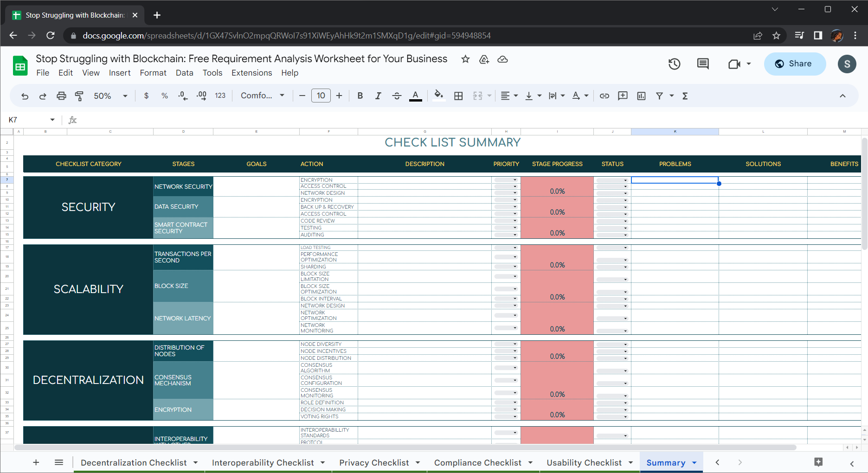Click the add new sheet plus button
The height and width of the screenshot is (473, 868).
(36, 462)
